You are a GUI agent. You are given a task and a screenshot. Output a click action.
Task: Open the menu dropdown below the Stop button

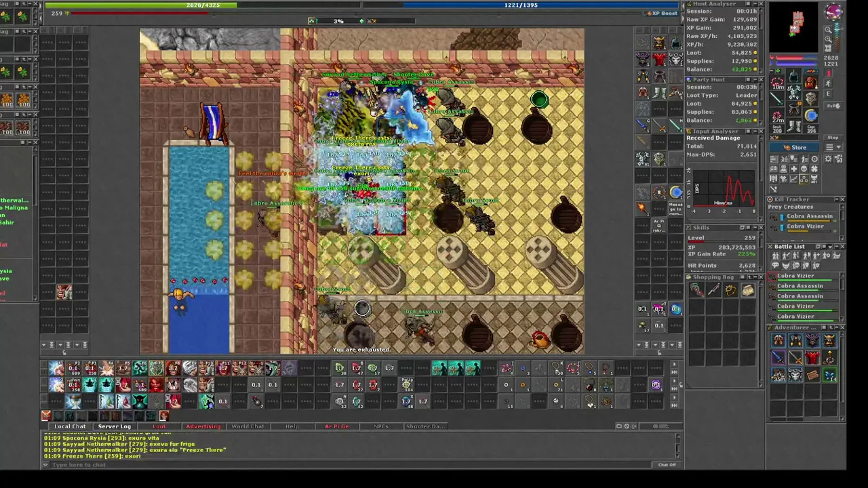click(834, 147)
